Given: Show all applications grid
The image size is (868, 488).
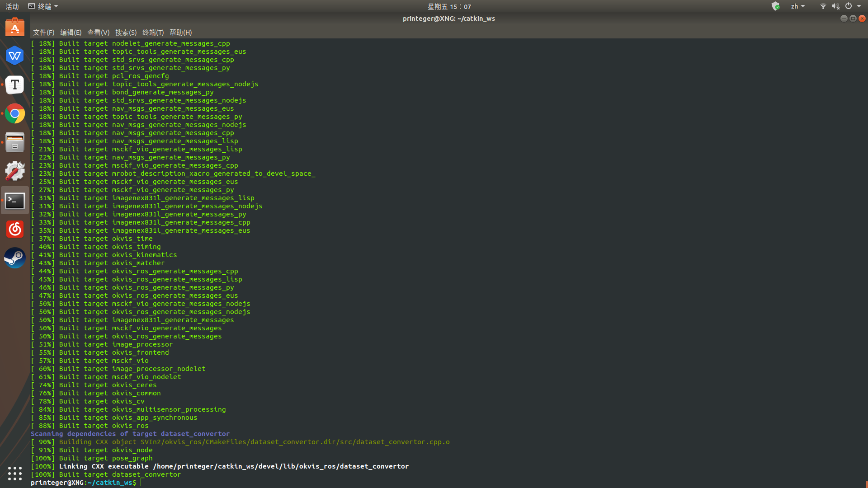Looking at the screenshot, I should coord(15,473).
